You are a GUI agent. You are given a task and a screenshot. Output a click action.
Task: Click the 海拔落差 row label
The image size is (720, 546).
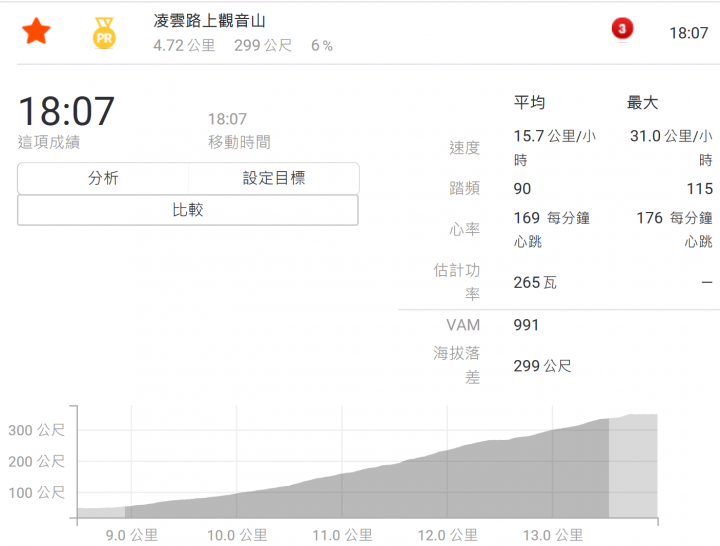coord(456,365)
